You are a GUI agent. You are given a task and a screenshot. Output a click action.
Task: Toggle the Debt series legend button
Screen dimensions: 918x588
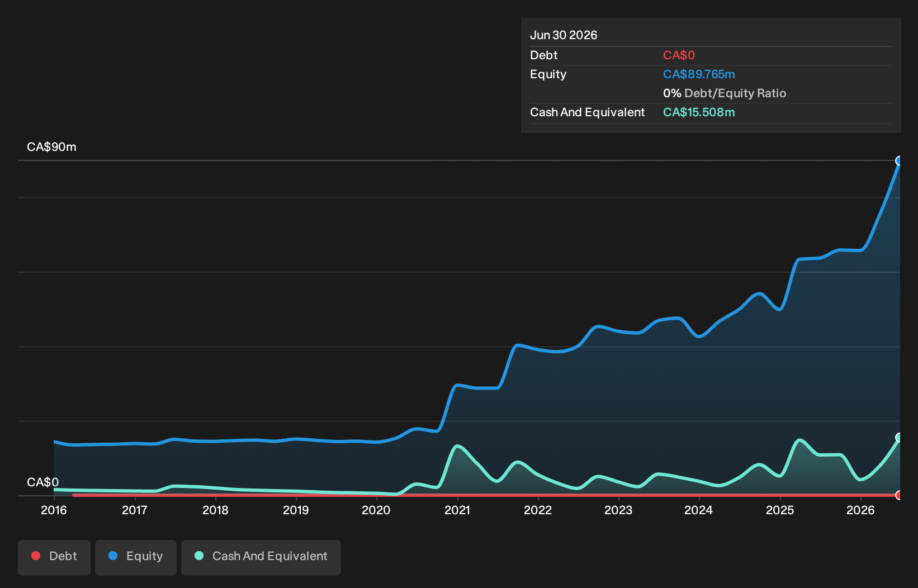coord(54,557)
